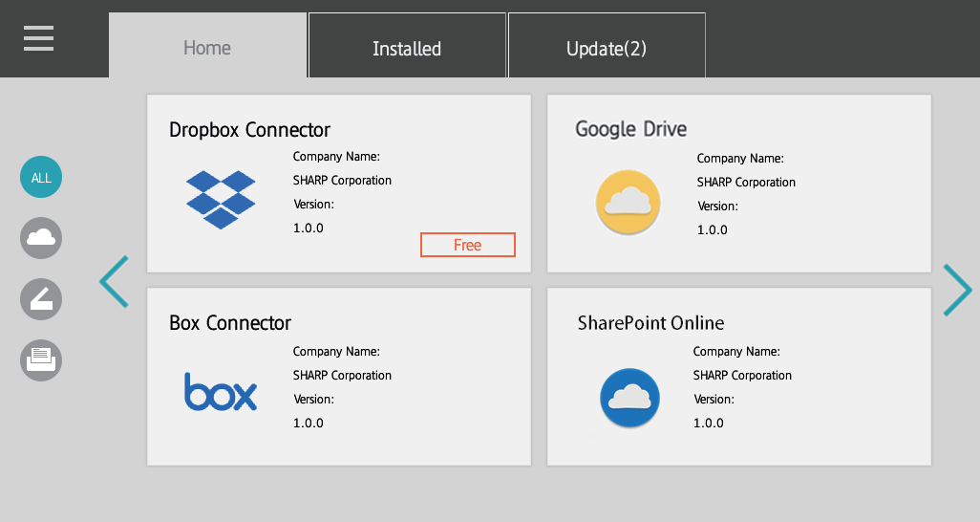The height and width of the screenshot is (522, 980).
Task: Click SHARP Corporation in Dropbox Connector card
Action: point(342,181)
